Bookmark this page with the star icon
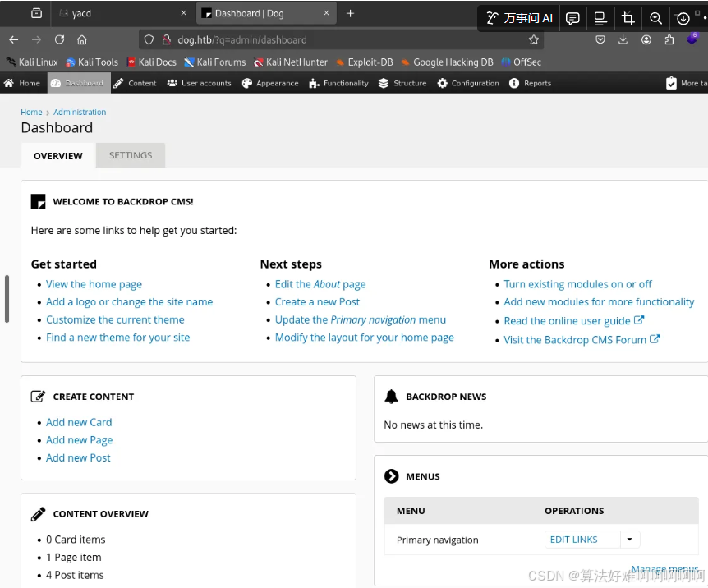 534,39
